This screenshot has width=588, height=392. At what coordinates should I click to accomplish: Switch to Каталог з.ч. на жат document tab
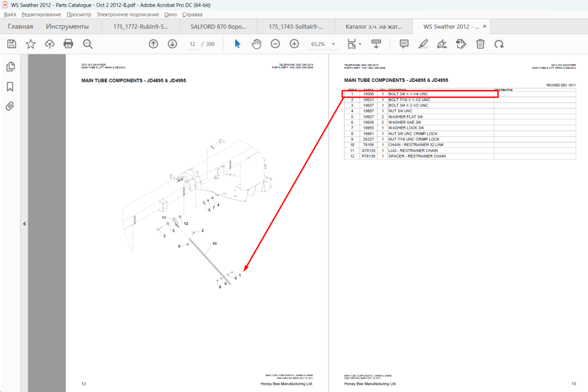coord(373,26)
